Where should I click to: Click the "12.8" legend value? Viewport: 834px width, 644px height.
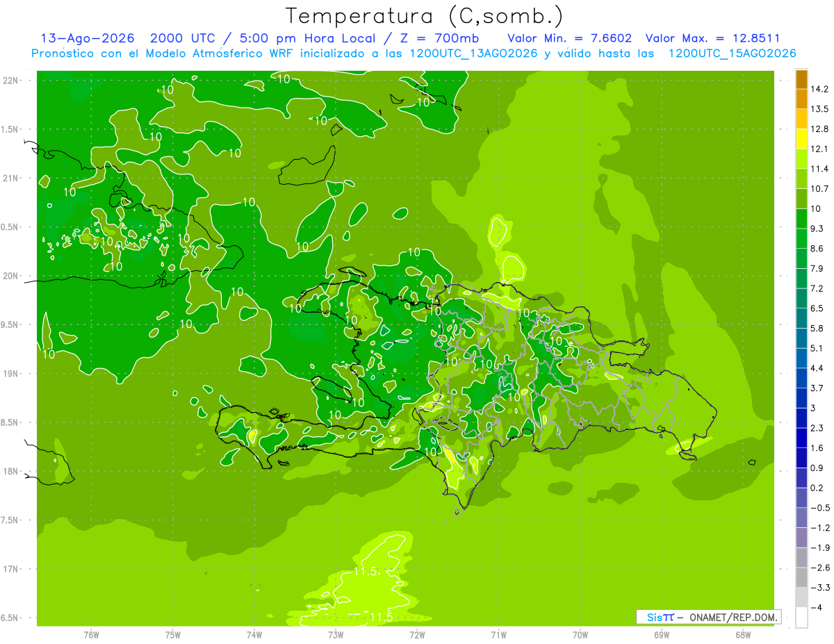point(821,129)
